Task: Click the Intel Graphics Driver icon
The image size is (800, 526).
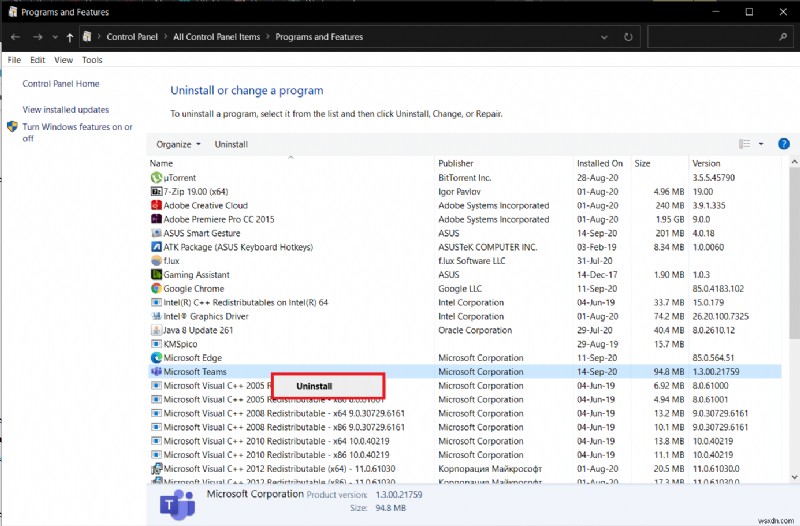Action: [x=156, y=316]
